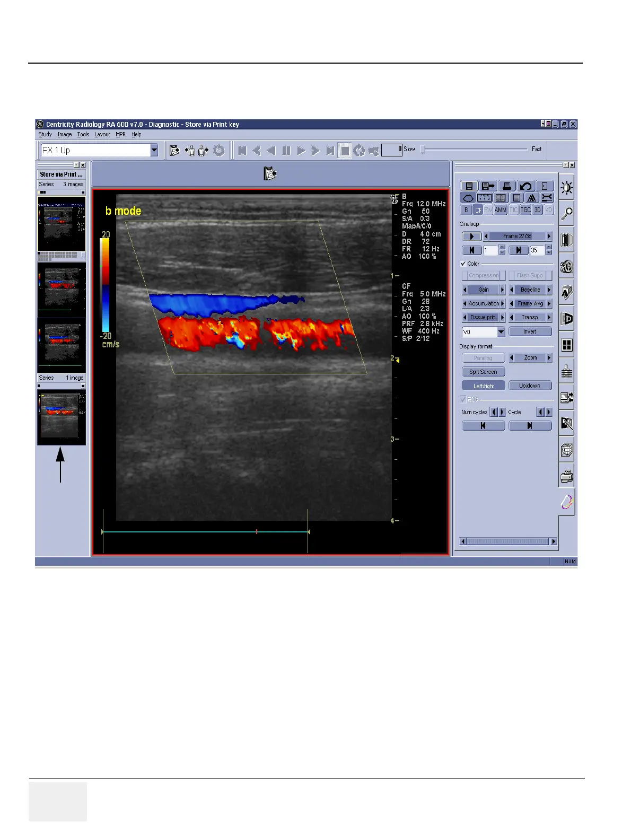Viewport: 631px width, 840px height.
Task: Click the brightness/contrast sun icon in sidebar
Action: point(566,187)
